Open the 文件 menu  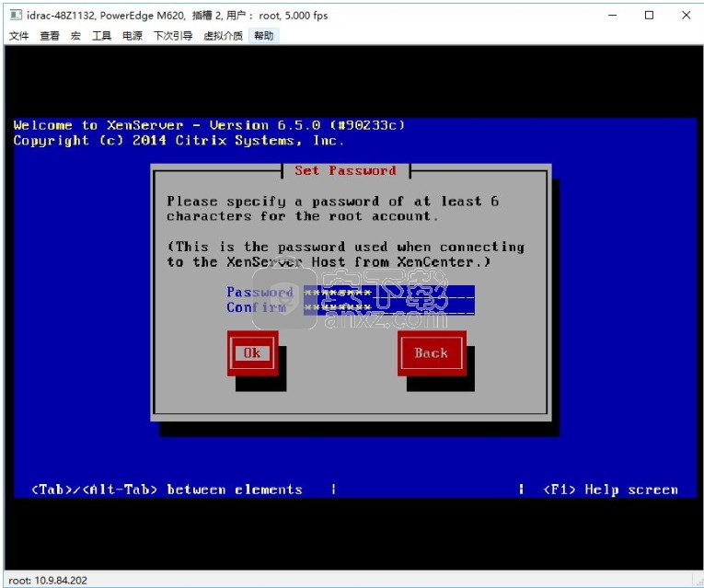coord(18,36)
